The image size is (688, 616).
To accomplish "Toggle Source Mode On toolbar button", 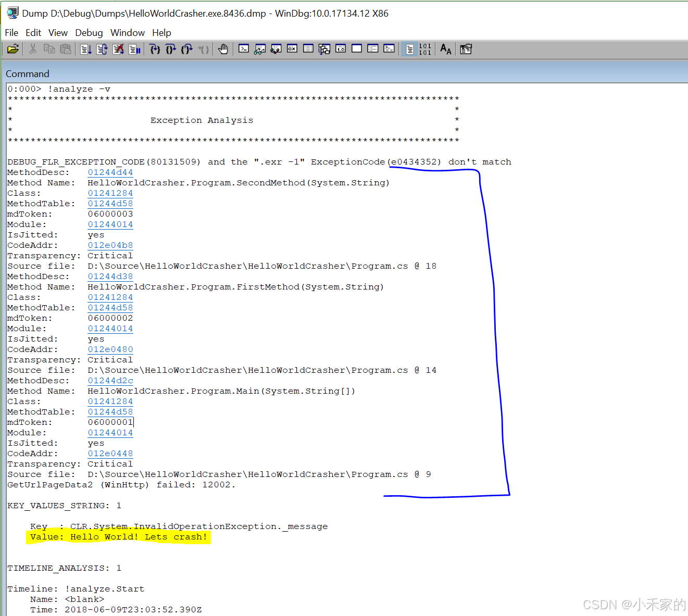I will pos(409,49).
